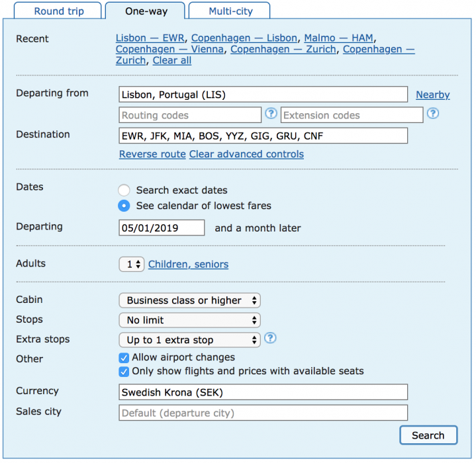Click Clear advanced controls link
Image resolution: width=476 pixels, height=463 pixels.
(246, 154)
